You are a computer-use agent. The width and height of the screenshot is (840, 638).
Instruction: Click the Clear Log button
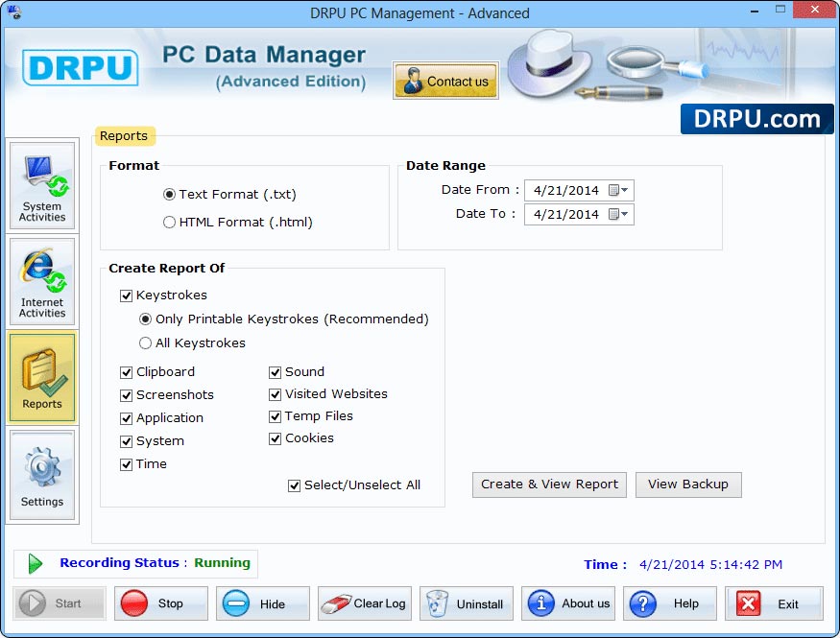(x=364, y=603)
